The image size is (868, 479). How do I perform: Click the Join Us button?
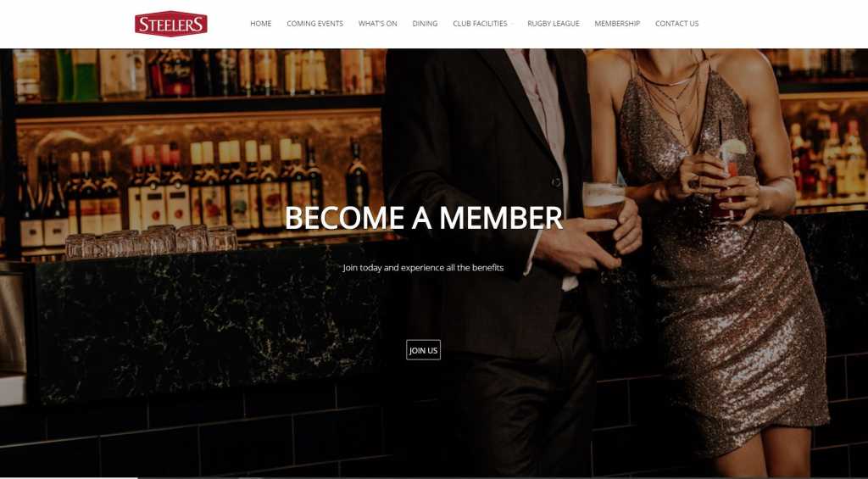(x=424, y=350)
